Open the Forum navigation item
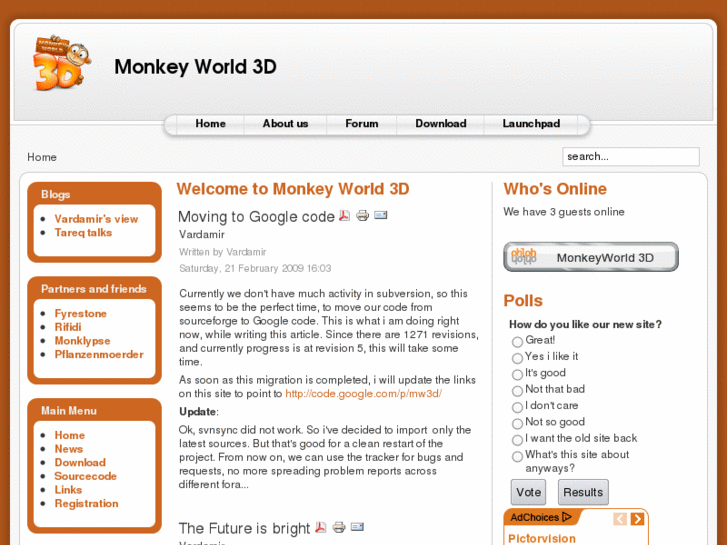Screen dimensions: 727x545 [x=362, y=123]
